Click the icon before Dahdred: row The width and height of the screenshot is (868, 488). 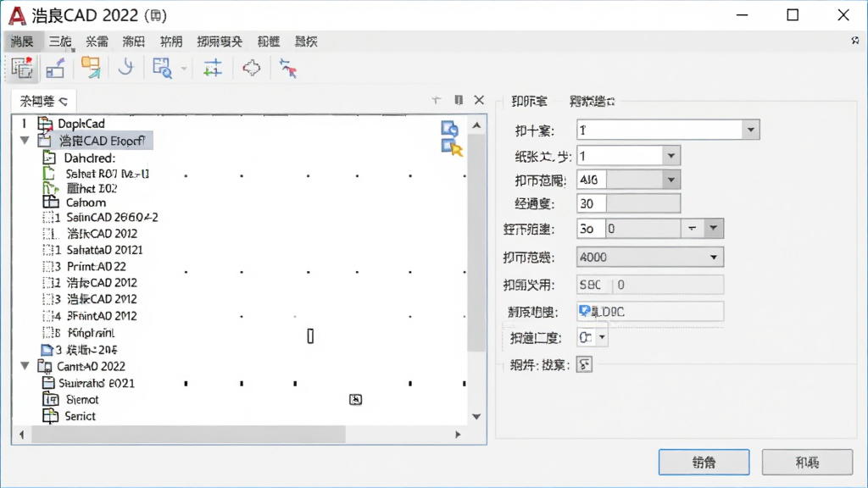tap(49, 158)
